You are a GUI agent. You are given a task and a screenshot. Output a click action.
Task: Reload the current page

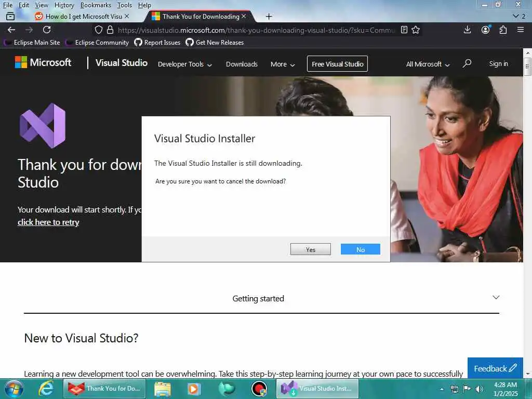click(47, 30)
